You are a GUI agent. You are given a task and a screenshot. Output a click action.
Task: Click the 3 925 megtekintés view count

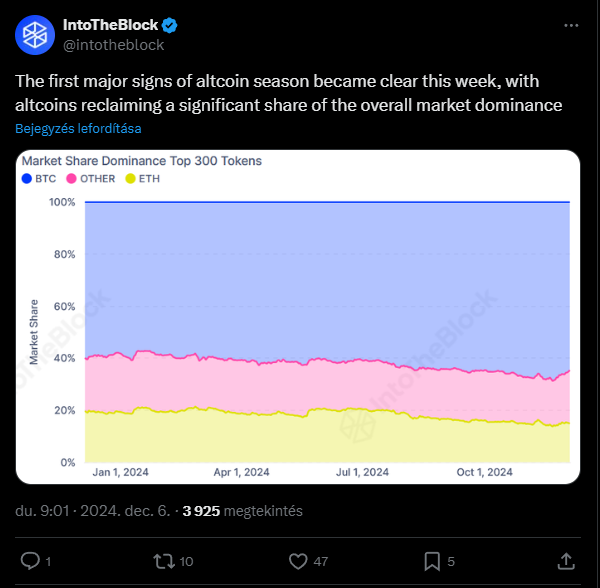coord(243,511)
